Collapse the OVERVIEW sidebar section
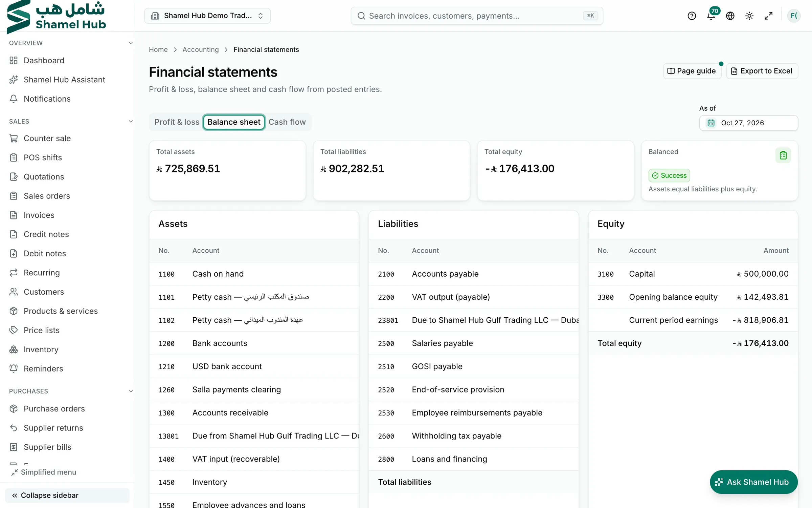The image size is (812, 508). point(131,43)
